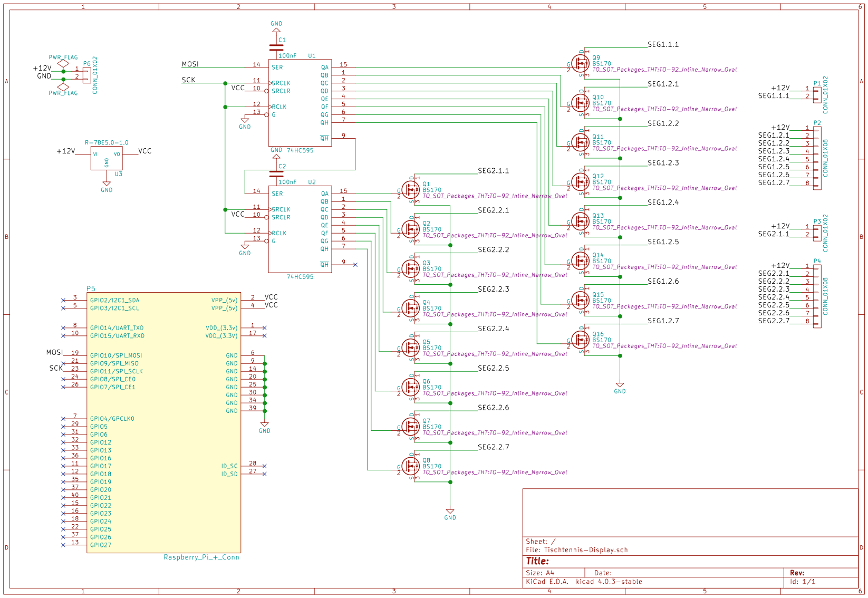Viewport: 868px width, 598px height.
Task: Click the GND symbol below the Q16 chain
Action: point(620,387)
